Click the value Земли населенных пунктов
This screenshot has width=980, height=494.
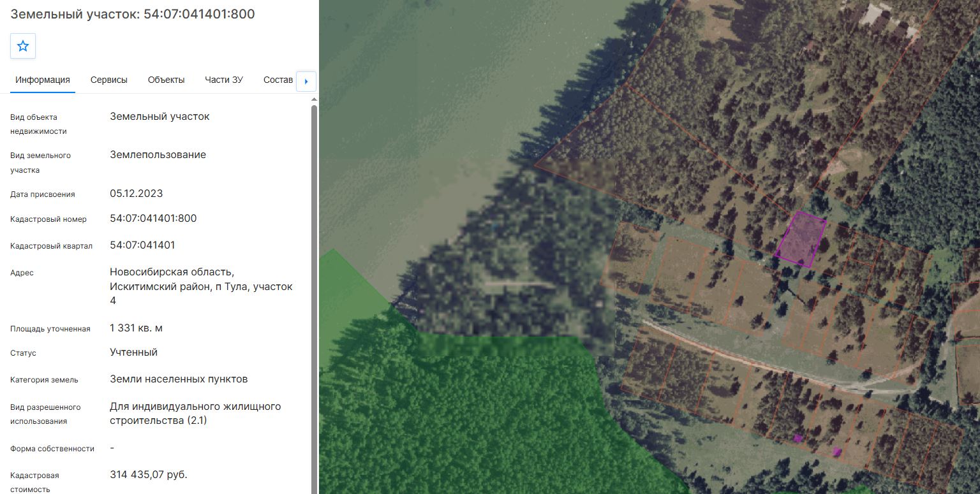click(179, 379)
